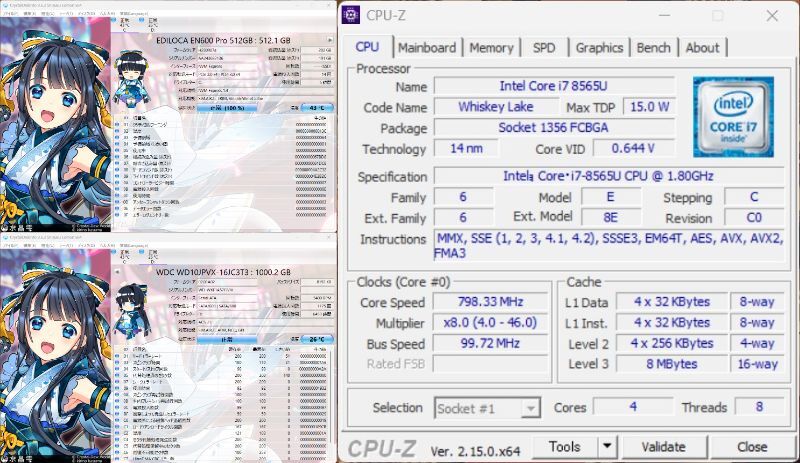Switch to the Graphics tab
The width and height of the screenshot is (800, 463).
click(599, 48)
